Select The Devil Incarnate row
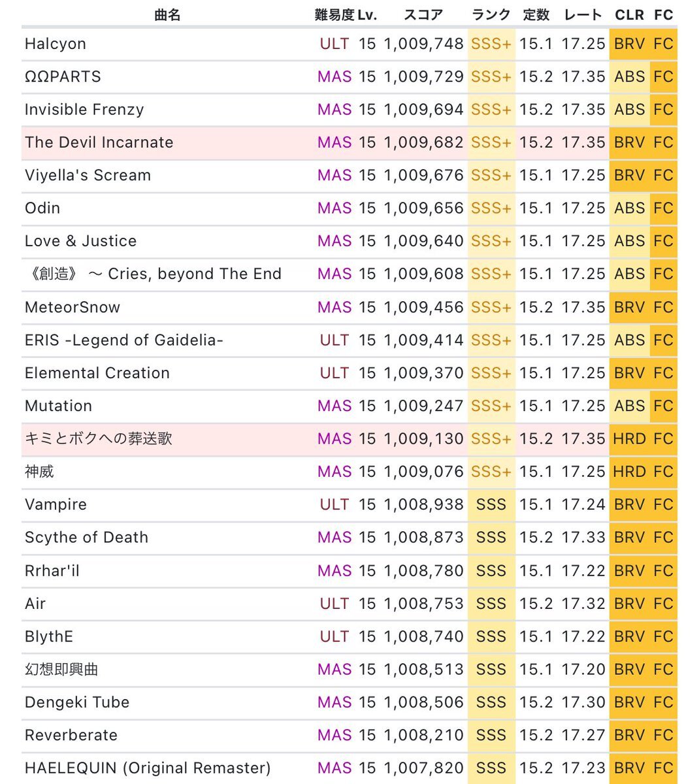This screenshot has height=784, width=699. coord(349,142)
